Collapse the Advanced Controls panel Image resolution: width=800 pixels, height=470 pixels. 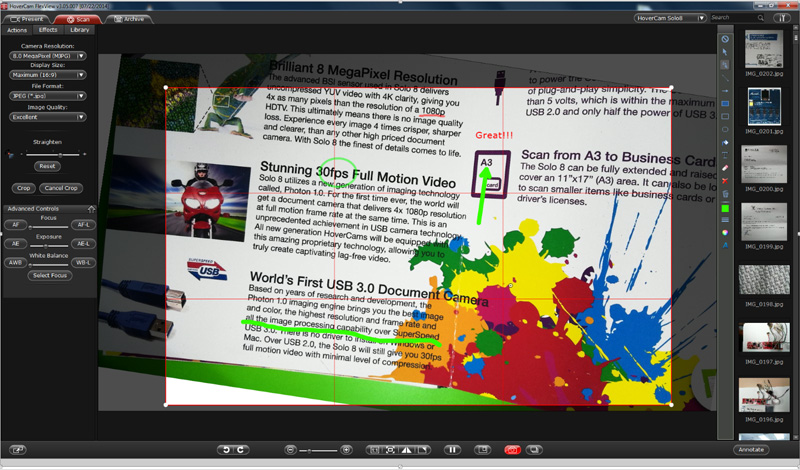click(91, 209)
